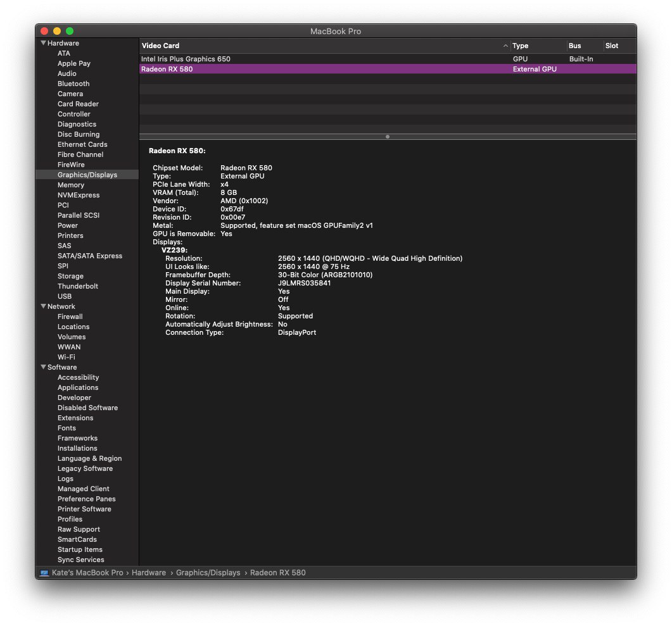Viewport: 672px width, 626px height.
Task: Select Legacy Software in the sidebar
Action: click(85, 469)
